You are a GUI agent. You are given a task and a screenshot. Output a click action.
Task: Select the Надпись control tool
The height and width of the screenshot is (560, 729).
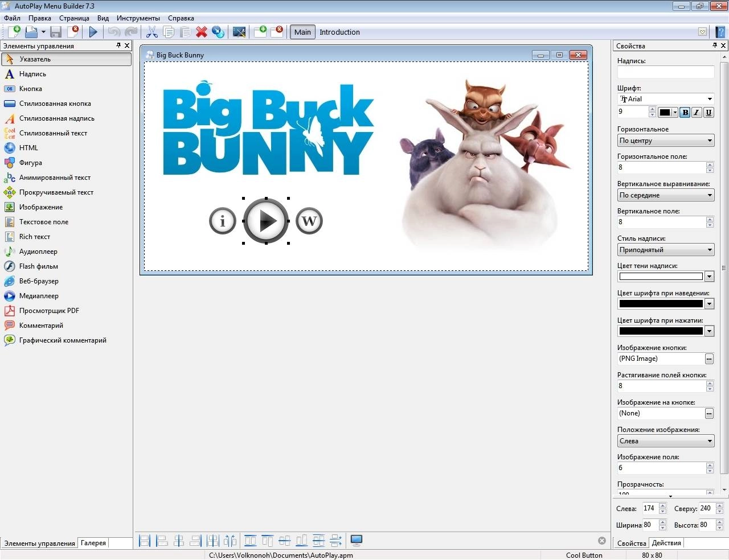tap(66, 74)
